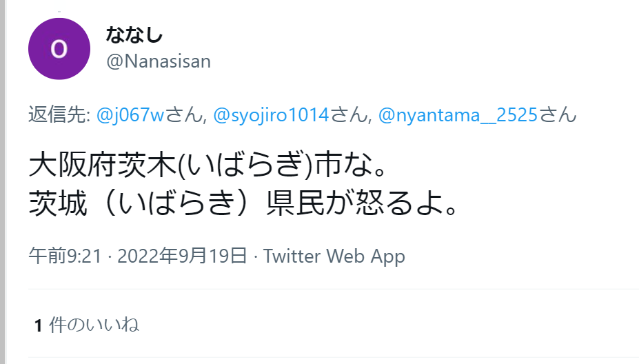639x364 pixels.
Task: Open the @Nanasisan profile handle
Action: pos(159,61)
